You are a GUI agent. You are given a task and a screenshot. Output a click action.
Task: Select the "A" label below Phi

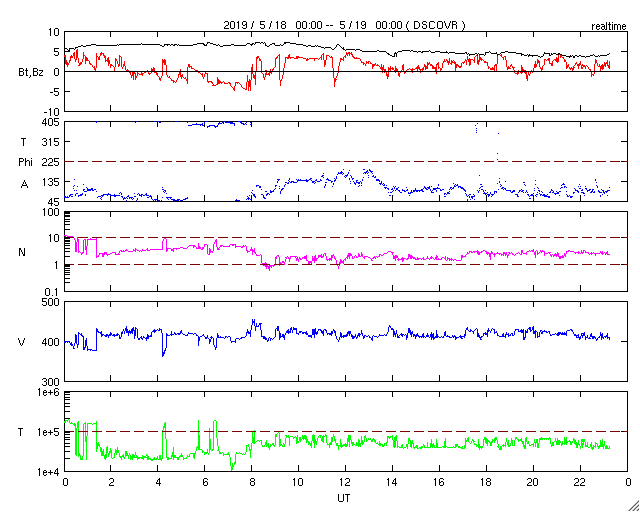pos(25,185)
